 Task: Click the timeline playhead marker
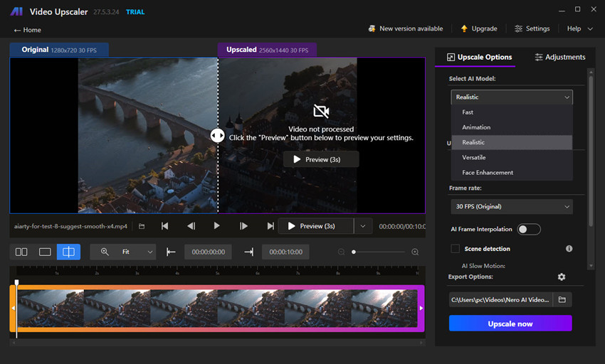coord(16,283)
